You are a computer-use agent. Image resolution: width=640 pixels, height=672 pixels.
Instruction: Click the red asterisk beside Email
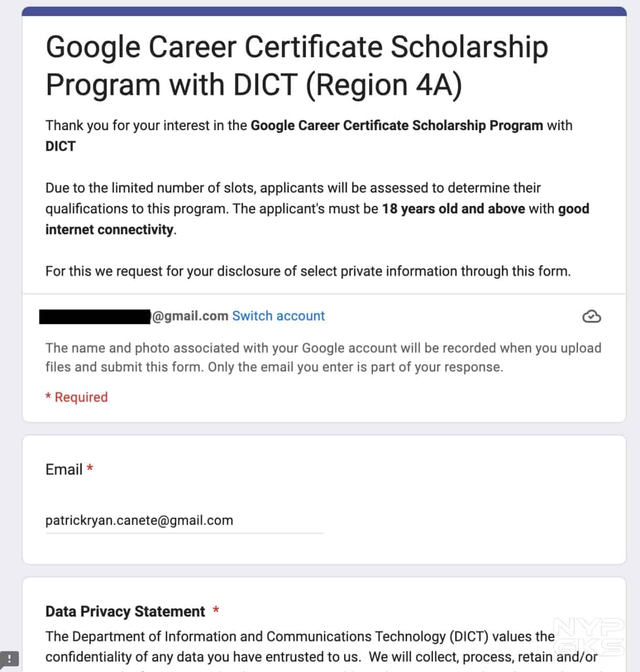(90, 468)
